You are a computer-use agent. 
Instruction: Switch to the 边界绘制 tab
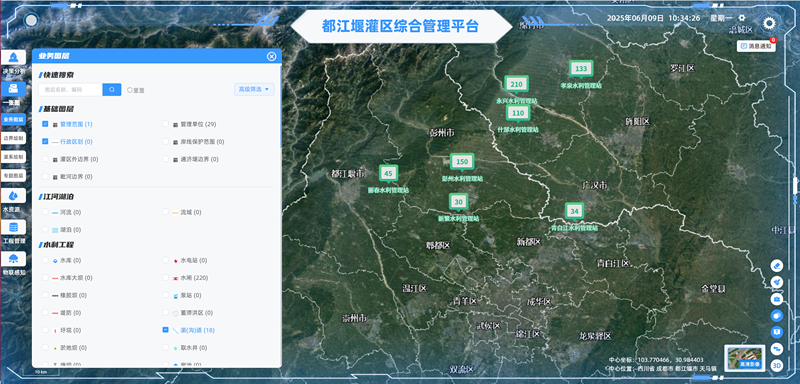coord(13,138)
